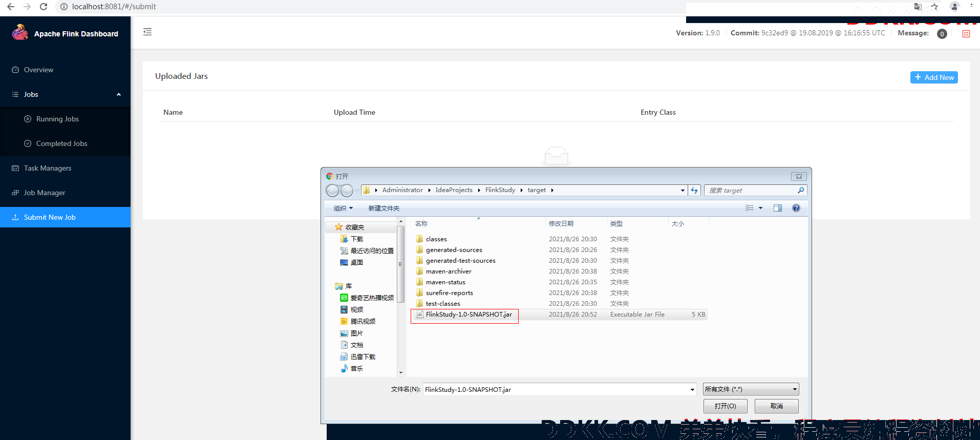This screenshot has width=980, height=440.
Task: Select the maven-archiver folder
Action: click(449, 271)
